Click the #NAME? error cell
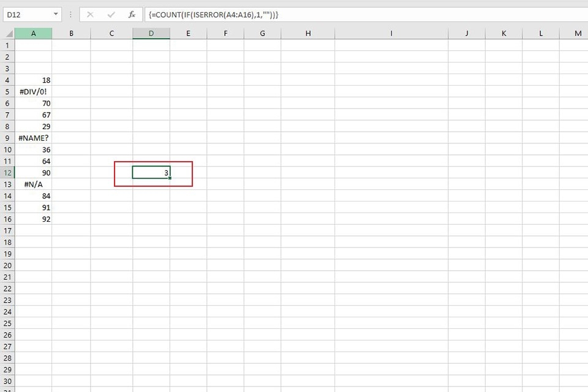 point(33,138)
